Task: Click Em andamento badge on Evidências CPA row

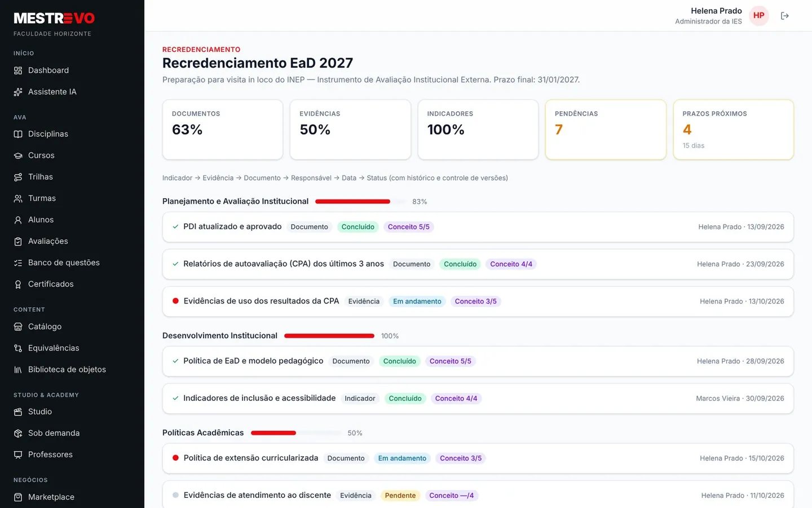Action: point(417,301)
